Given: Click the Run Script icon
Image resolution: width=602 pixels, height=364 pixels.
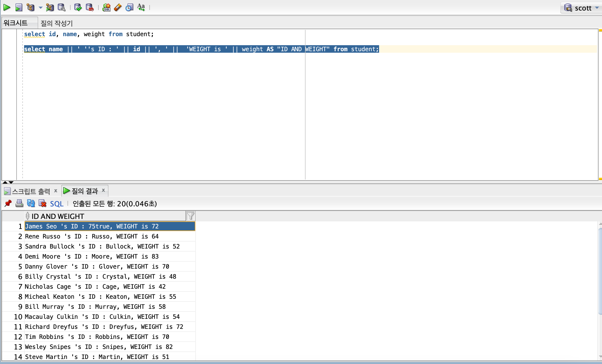Looking at the screenshot, I should coord(19,8).
